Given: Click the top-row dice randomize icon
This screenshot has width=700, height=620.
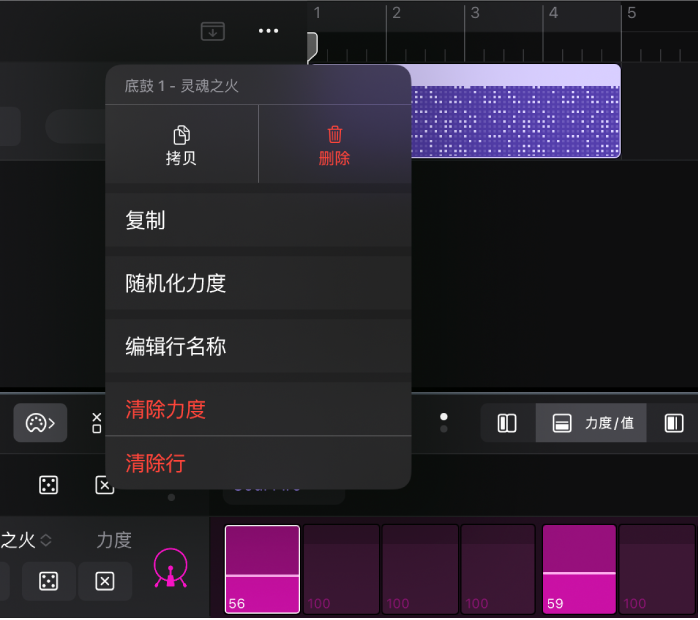Looking at the screenshot, I should click(x=49, y=486).
